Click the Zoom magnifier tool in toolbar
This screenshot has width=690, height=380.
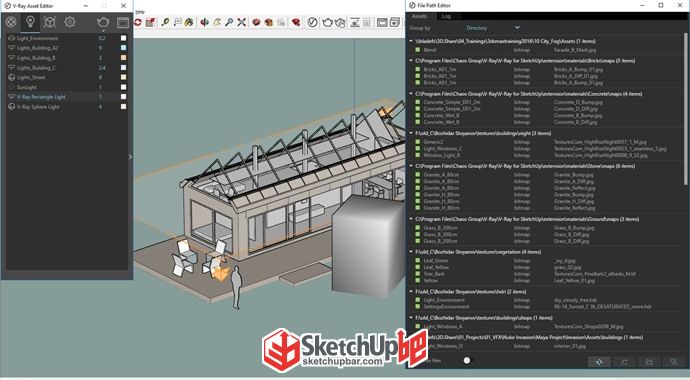click(229, 22)
